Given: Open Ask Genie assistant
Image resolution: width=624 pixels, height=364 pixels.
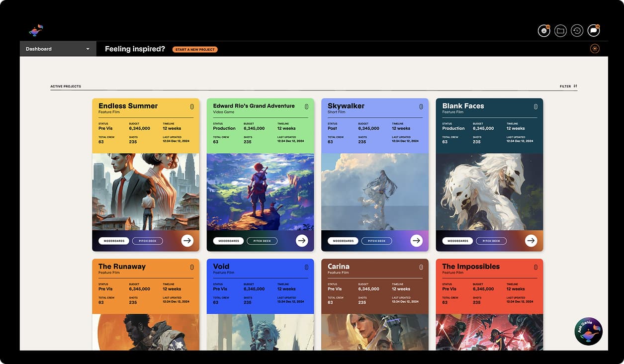Looking at the screenshot, I should 589,331.
